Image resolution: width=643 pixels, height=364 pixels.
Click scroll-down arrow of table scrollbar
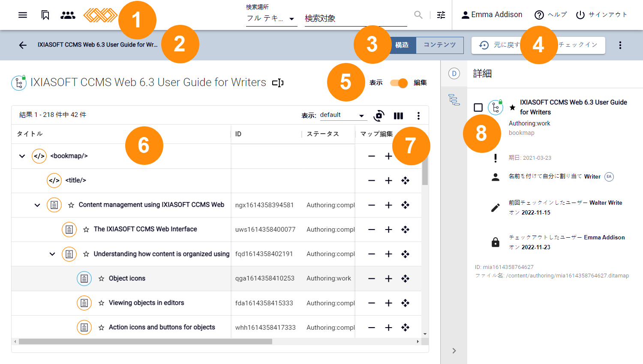coord(425,334)
